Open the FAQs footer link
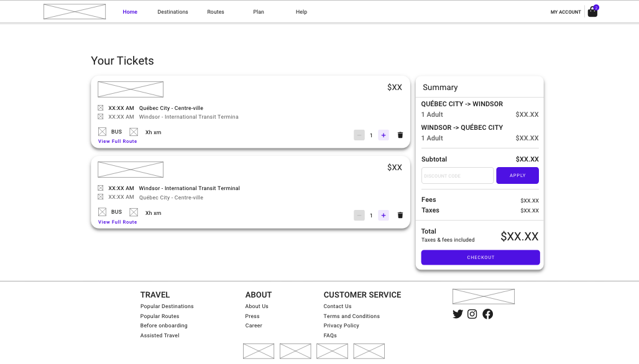 [330, 335]
